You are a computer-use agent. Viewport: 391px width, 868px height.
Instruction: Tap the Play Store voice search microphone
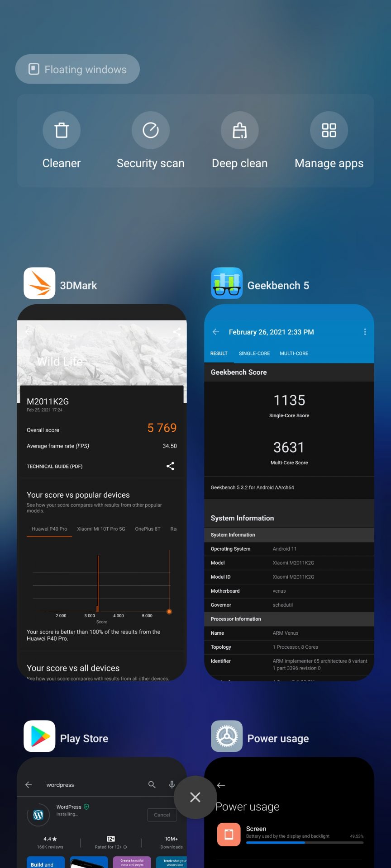tap(172, 785)
